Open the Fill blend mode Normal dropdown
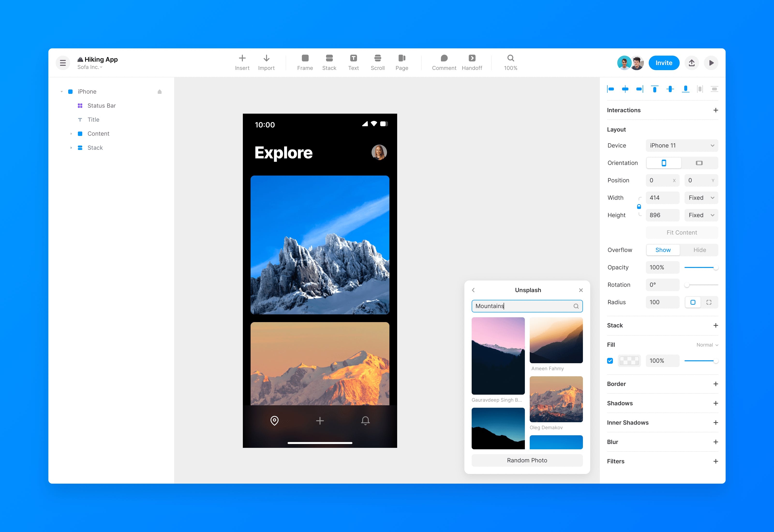Image resolution: width=774 pixels, height=532 pixels. [707, 345]
